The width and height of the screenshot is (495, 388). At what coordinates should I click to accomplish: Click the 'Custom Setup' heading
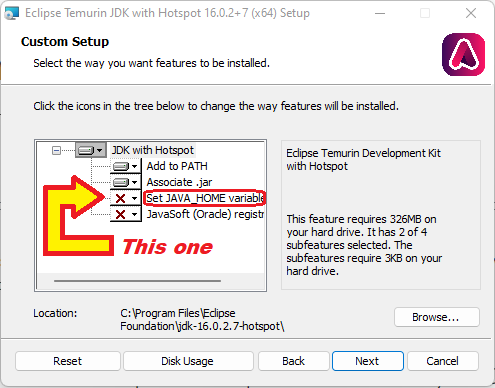65,42
